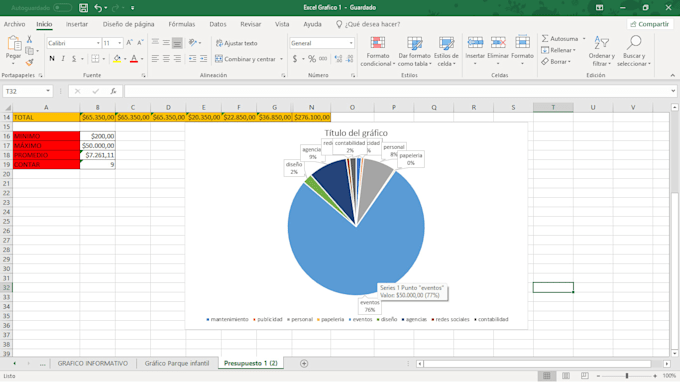Open Ordenar y filtrar menu
Viewport: 680px width, 382px height.
602,51
